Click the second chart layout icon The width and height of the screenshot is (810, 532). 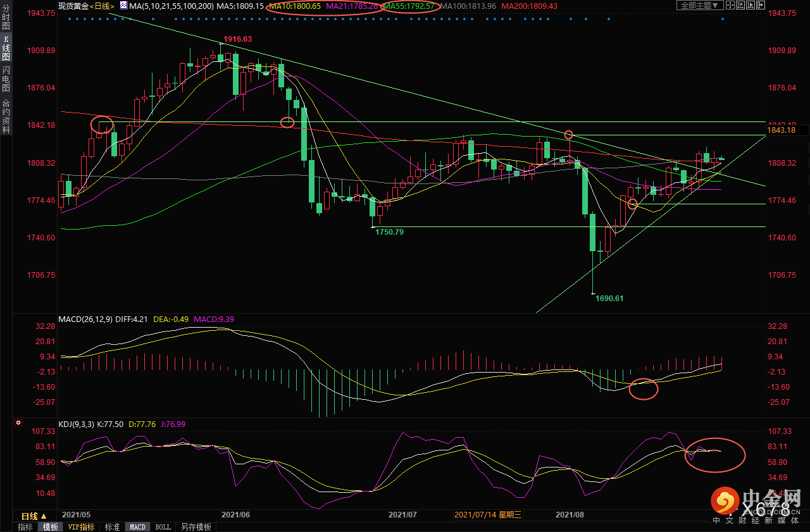740,5
